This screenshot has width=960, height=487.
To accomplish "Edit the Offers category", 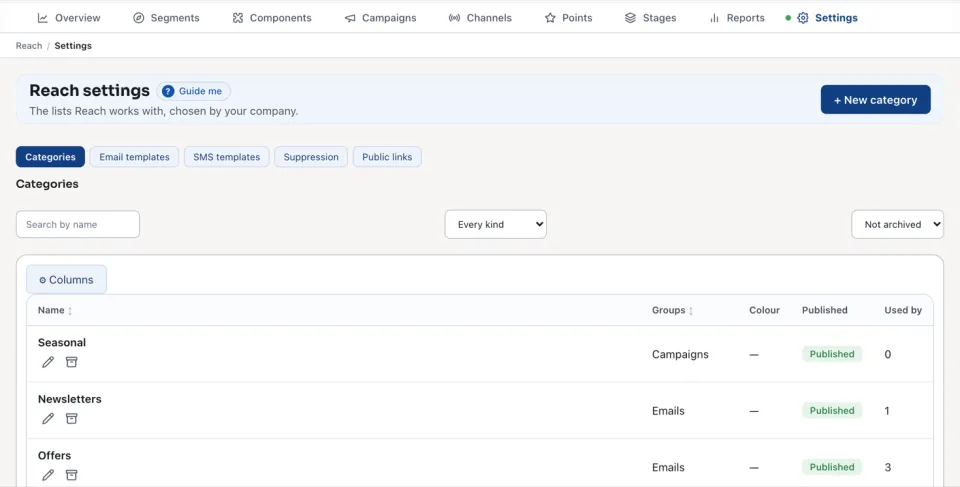I will (x=48, y=475).
